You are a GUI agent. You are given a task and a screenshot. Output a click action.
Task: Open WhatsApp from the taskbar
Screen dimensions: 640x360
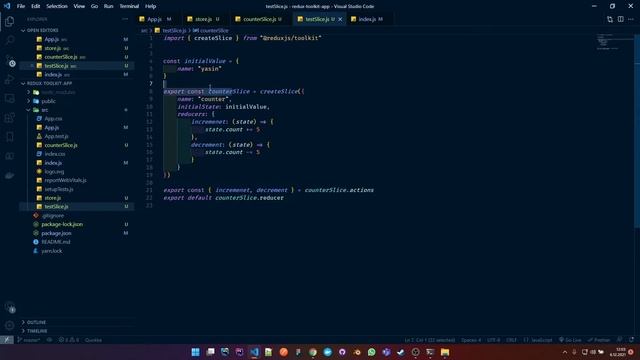coord(371,352)
